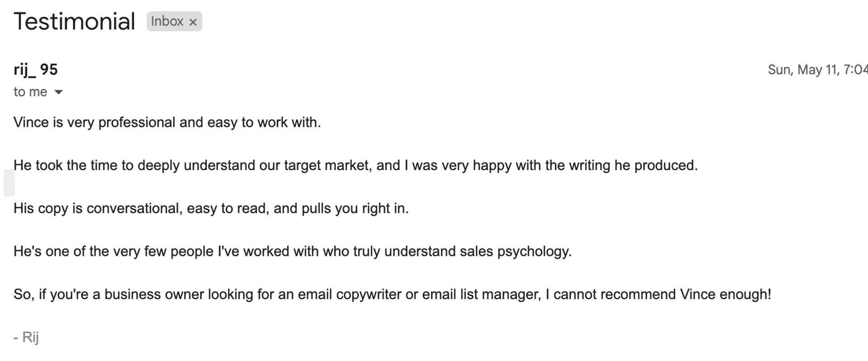Click the Inbox label tag
This screenshot has width=868, height=361.
tap(167, 21)
